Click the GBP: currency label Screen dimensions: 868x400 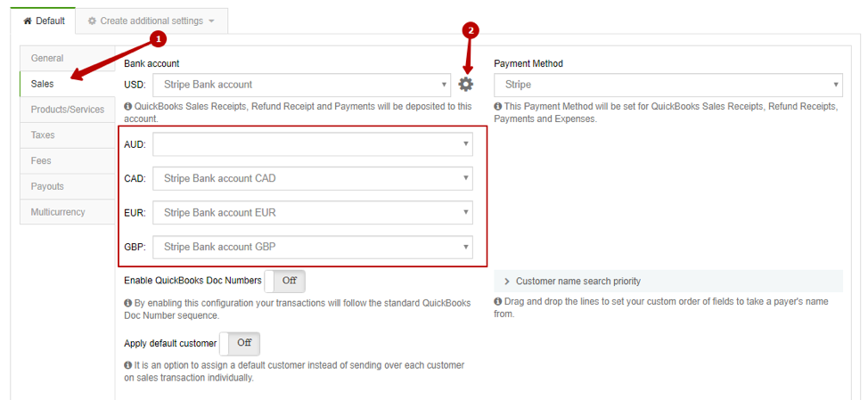tap(135, 248)
